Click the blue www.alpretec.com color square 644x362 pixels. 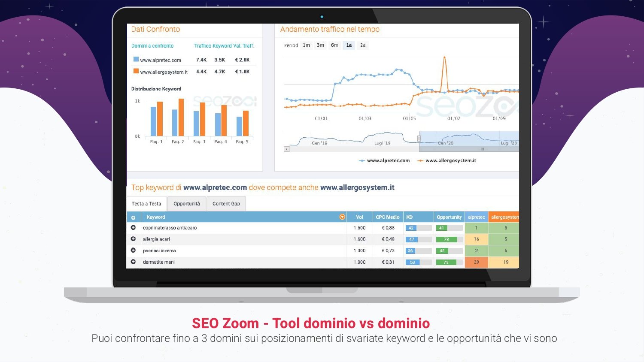136,59
